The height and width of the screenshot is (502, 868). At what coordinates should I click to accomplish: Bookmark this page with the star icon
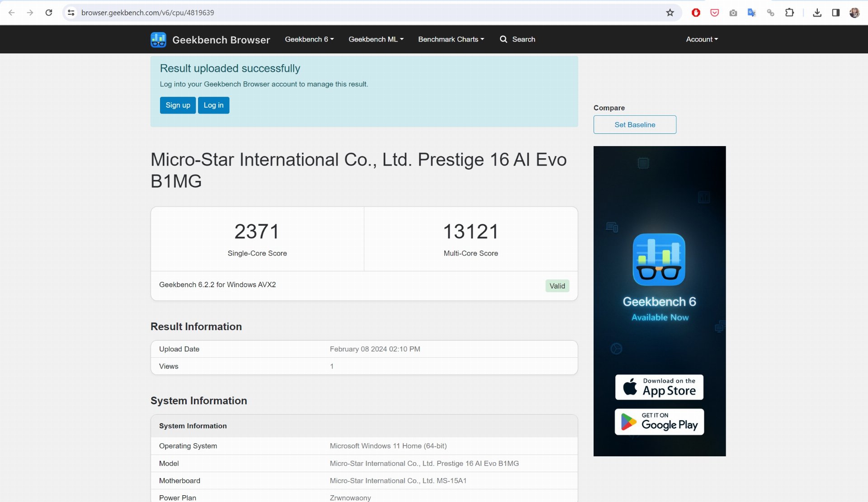coord(670,13)
